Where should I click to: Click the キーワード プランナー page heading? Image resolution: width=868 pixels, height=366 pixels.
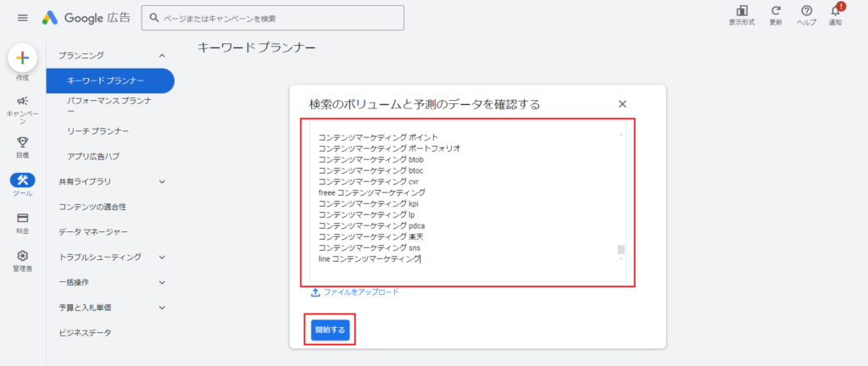(256, 48)
